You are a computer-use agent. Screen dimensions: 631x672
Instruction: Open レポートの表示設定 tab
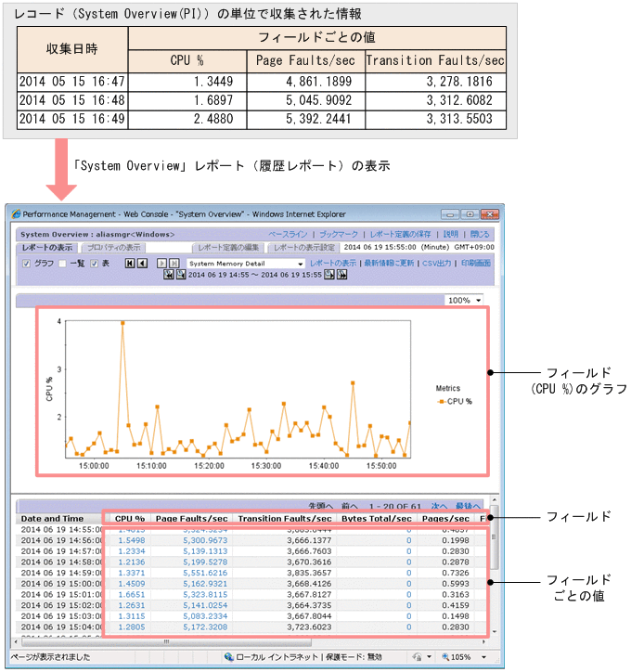click(x=303, y=247)
